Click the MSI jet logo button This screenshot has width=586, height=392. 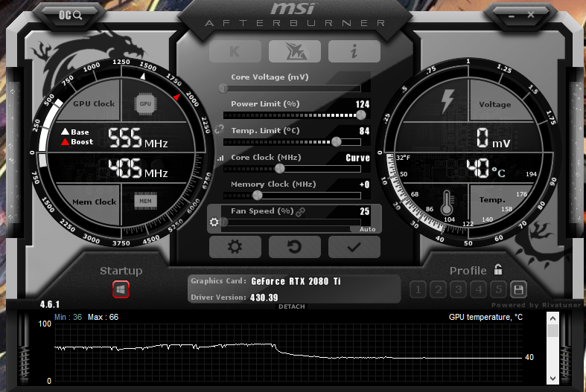tap(295, 51)
